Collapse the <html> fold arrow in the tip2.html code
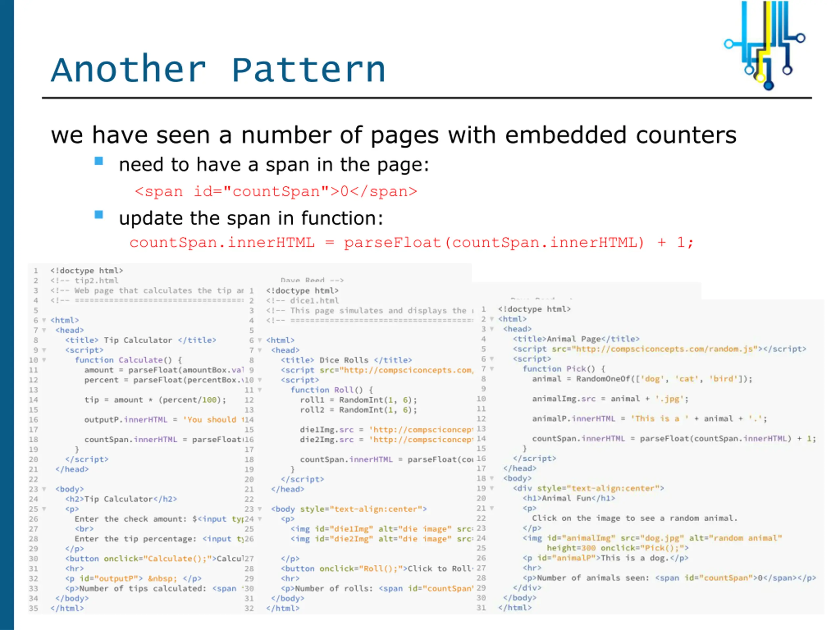The width and height of the screenshot is (840, 630). pyautogui.click(x=44, y=320)
